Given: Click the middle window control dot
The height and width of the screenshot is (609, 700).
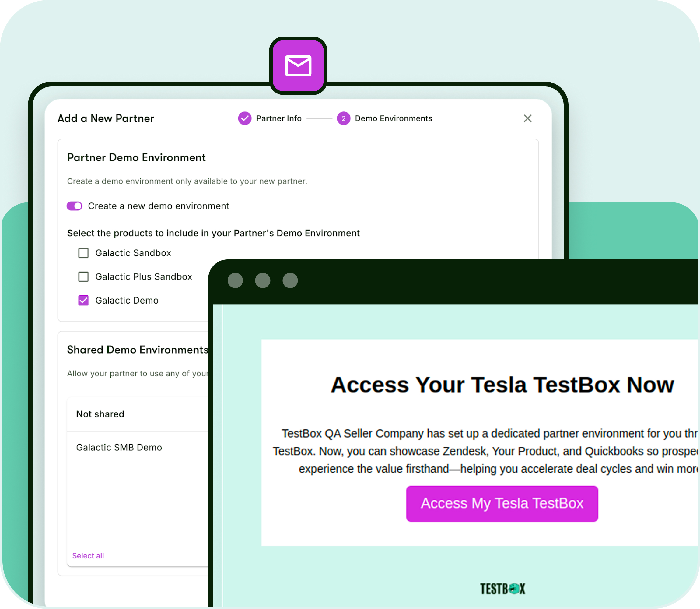Looking at the screenshot, I should pyautogui.click(x=263, y=280).
